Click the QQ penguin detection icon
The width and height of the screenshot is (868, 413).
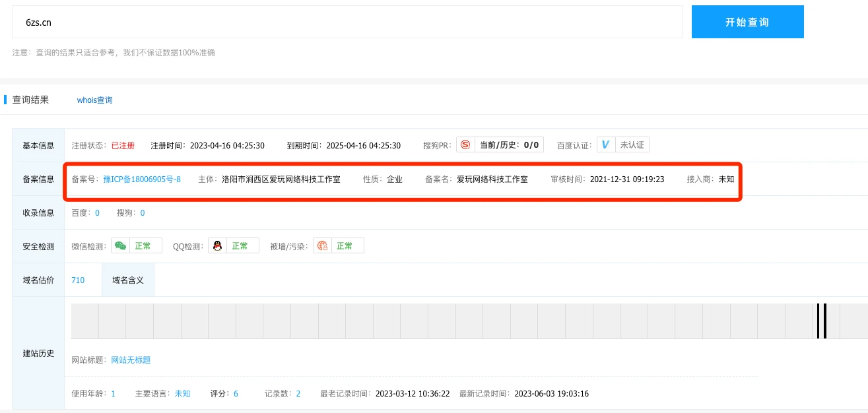217,246
